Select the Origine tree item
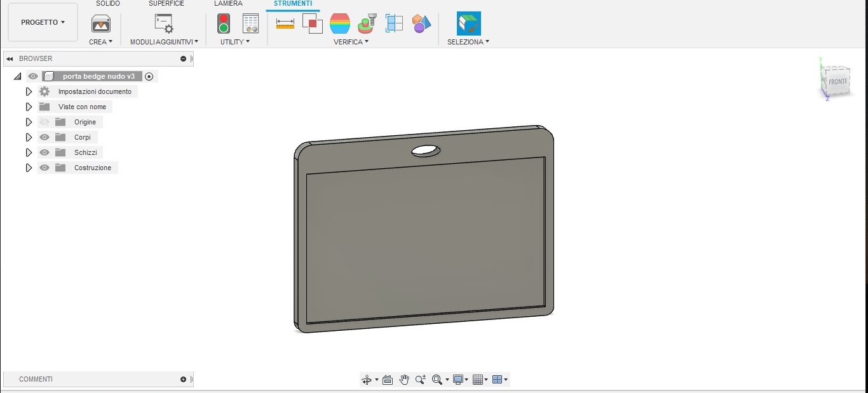The image size is (868, 393). pyautogui.click(x=85, y=122)
